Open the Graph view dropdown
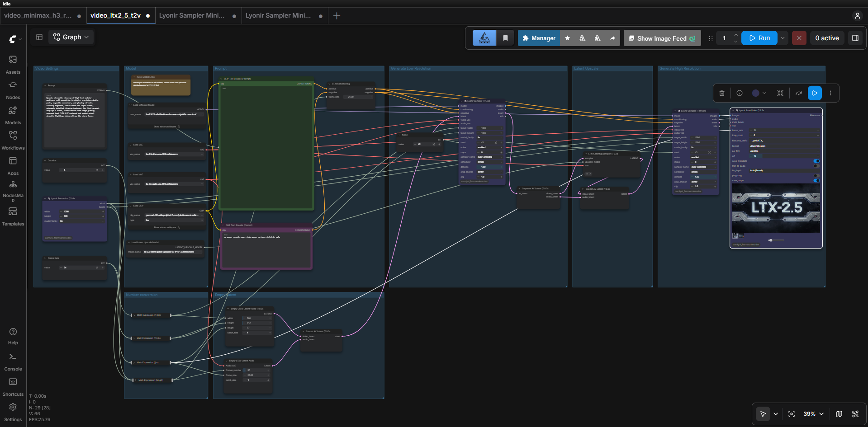 tap(71, 37)
